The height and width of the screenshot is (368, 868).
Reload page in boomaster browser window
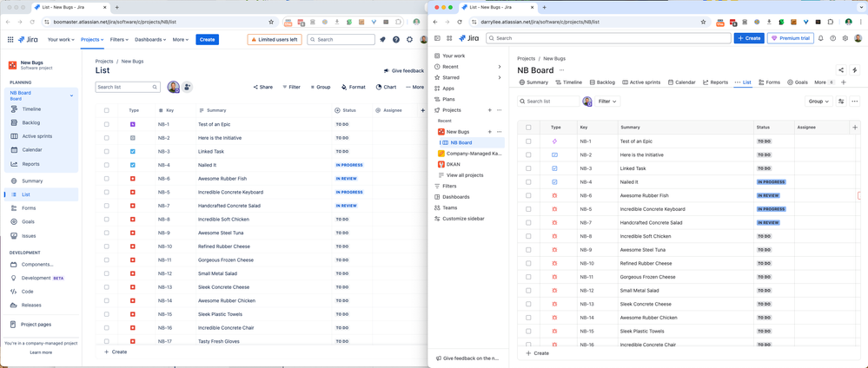tap(32, 23)
